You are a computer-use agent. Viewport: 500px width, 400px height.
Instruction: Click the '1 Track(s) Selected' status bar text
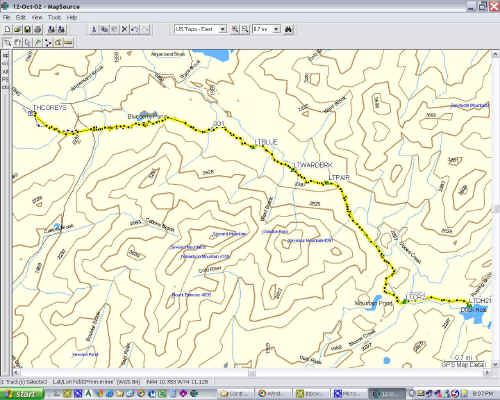pos(24,381)
